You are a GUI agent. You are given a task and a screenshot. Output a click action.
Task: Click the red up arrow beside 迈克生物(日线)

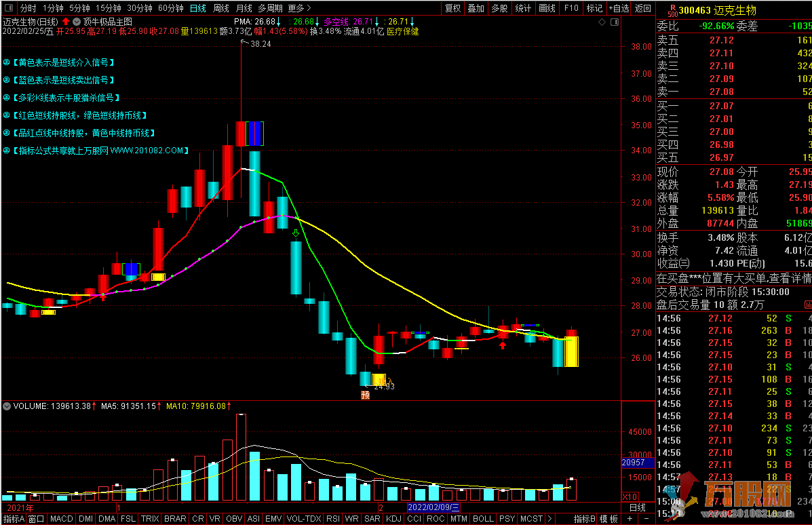(x=66, y=22)
